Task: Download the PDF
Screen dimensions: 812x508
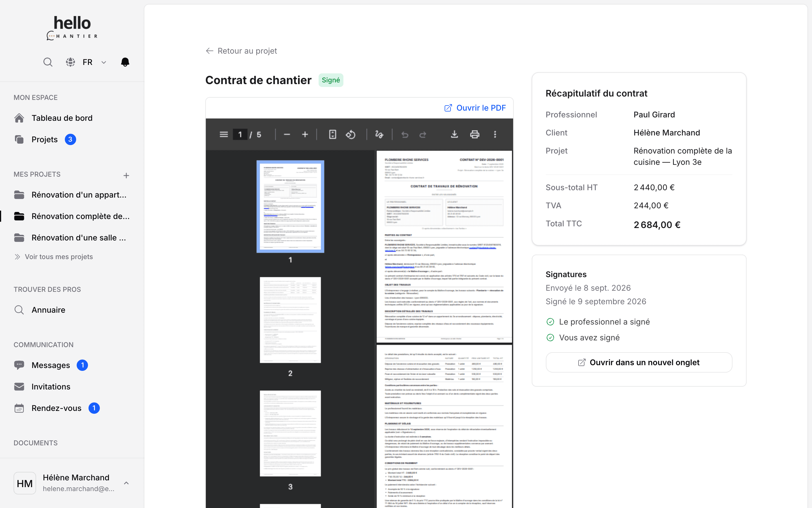Action: tap(454, 134)
